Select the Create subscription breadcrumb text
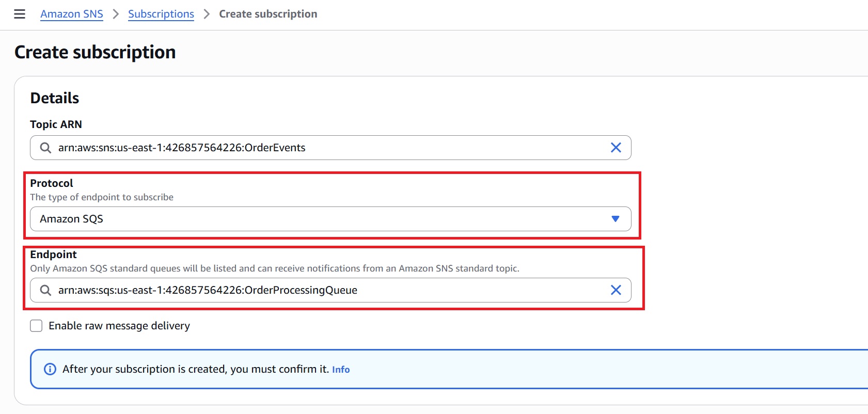Image resolution: width=868 pixels, height=414 pixels. (x=268, y=14)
